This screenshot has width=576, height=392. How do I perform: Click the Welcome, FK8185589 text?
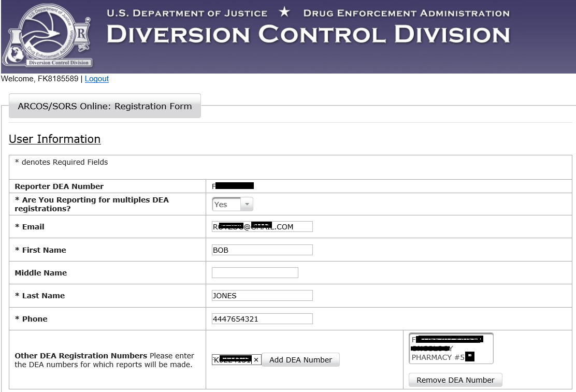(x=40, y=79)
